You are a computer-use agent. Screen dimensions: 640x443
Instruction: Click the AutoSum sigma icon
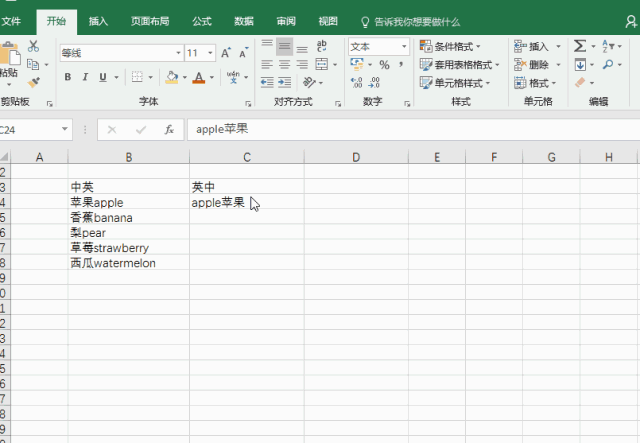pos(581,46)
